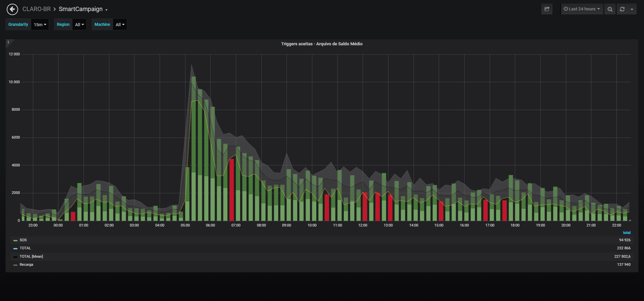The image size is (644, 301).
Task: Click the 07:00 x-axis time label
Action: (236, 225)
